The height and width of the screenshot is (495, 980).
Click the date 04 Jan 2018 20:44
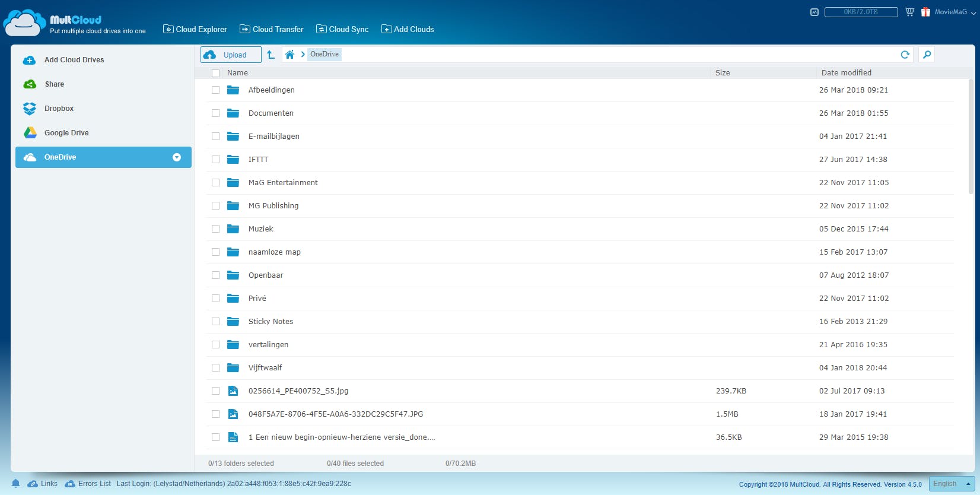pyautogui.click(x=853, y=368)
